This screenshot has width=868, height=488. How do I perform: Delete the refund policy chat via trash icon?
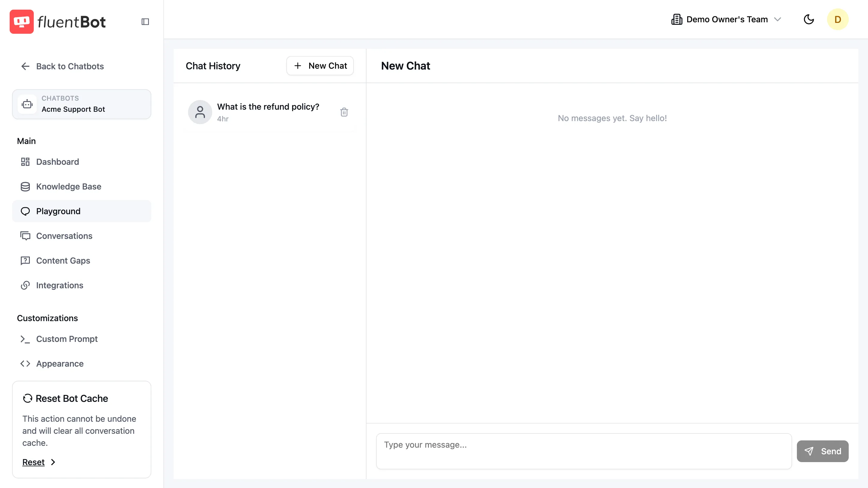pos(344,112)
